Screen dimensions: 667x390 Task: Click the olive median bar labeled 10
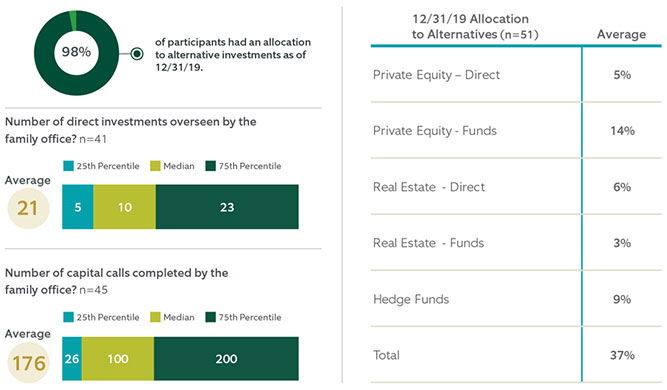tap(125, 207)
